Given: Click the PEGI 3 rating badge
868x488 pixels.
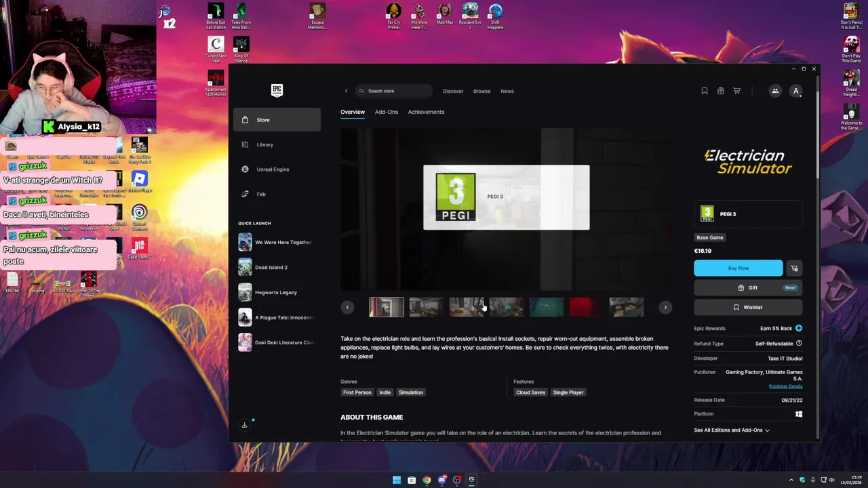Looking at the screenshot, I should (748, 214).
